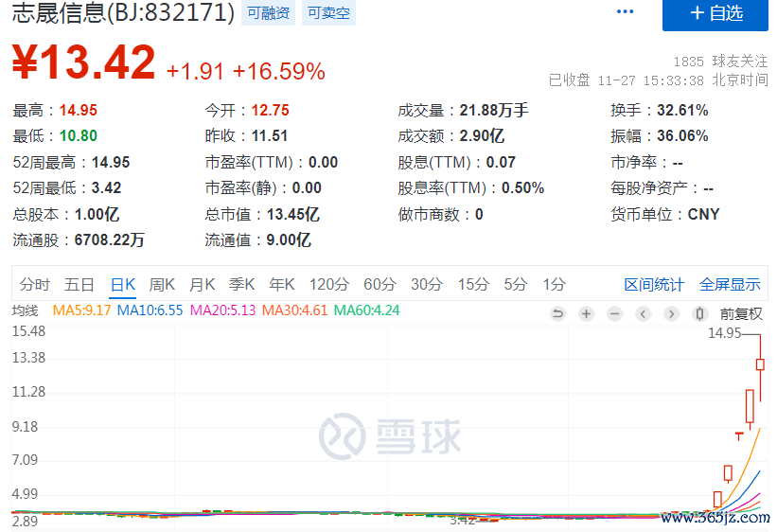777x532 pixels.
Task: Open 全屏显示 fullscreen view
Action: pos(730,285)
